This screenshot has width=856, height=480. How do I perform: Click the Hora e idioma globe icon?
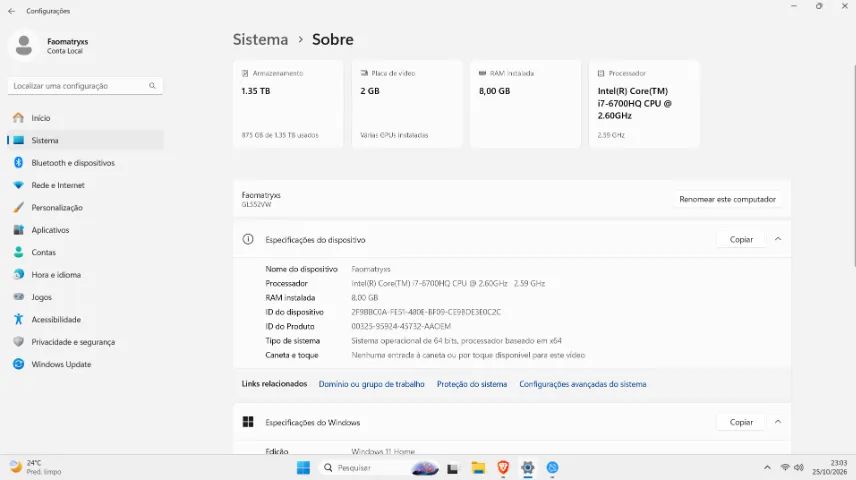(x=19, y=275)
